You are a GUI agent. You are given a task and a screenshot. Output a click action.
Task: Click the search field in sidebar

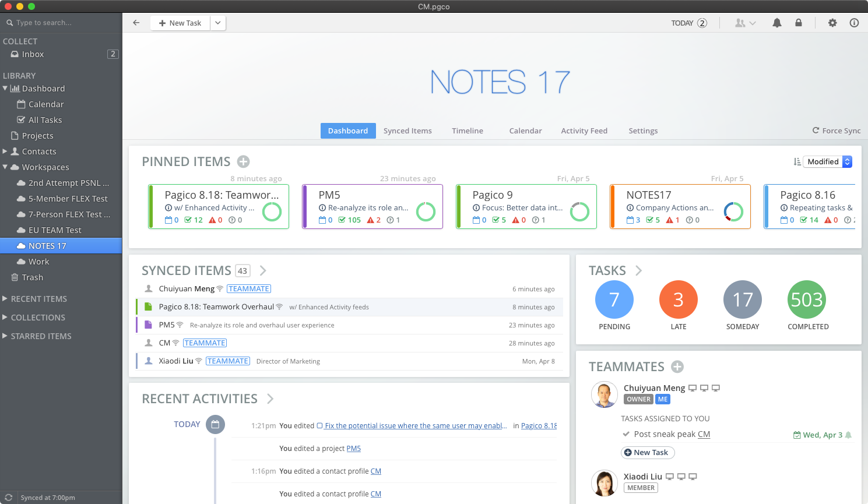click(x=61, y=23)
